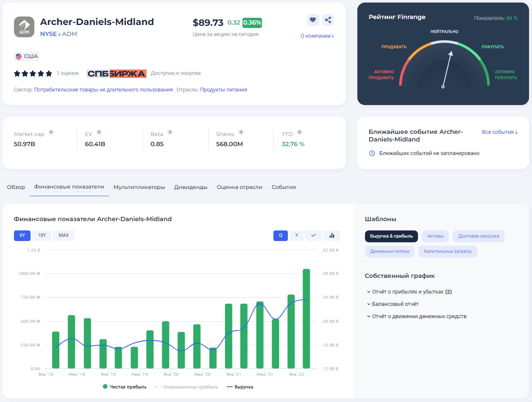Open the Оценка отрасли tab
Image resolution: width=532 pixels, height=402 pixels.
(x=240, y=187)
